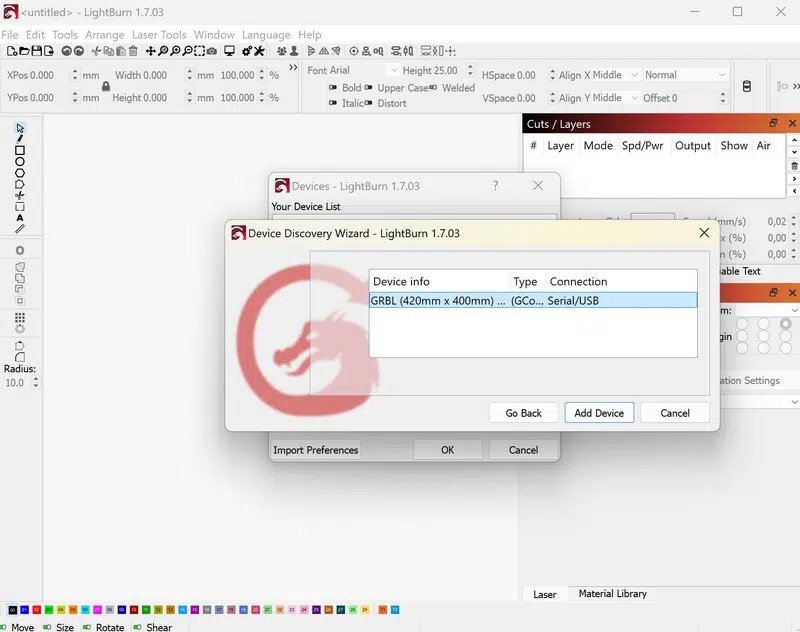Select the Create Text 'A' tool
This screenshot has width=800, height=632.
coord(20,218)
